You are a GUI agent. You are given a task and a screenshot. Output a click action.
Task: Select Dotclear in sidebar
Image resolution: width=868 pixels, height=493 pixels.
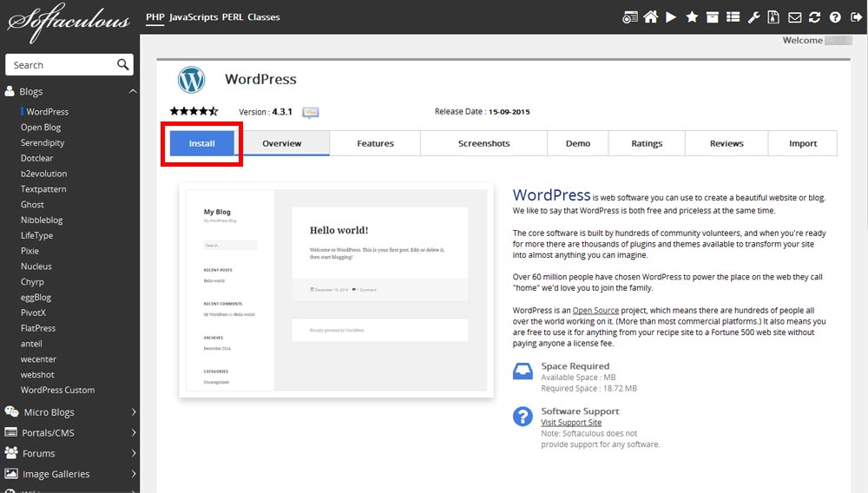pyautogui.click(x=37, y=158)
